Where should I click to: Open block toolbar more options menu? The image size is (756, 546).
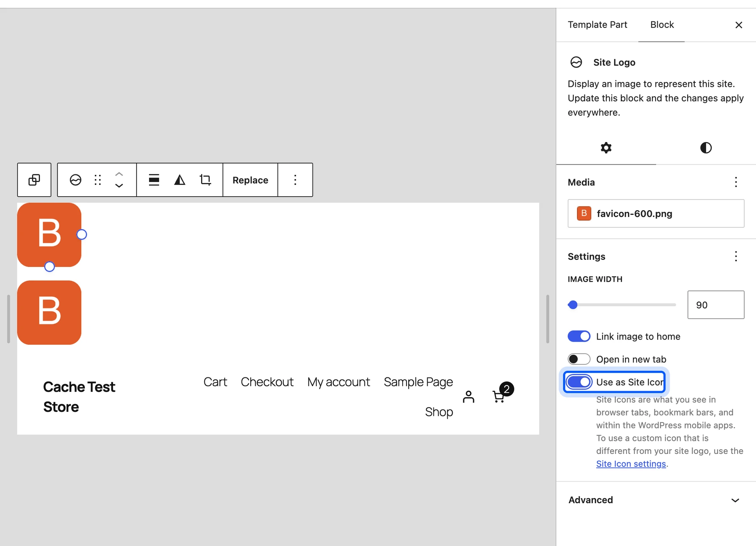click(295, 180)
